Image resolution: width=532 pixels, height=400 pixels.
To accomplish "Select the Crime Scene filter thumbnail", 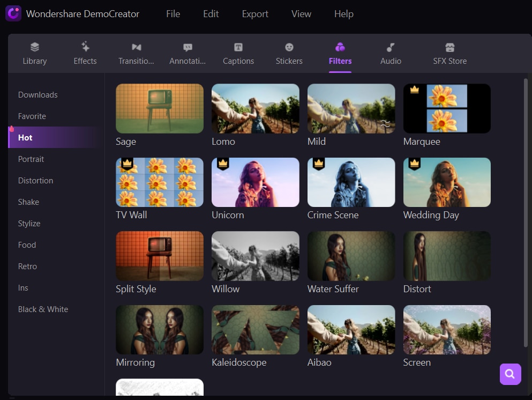I will pyautogui.click(x=351, y=182).
